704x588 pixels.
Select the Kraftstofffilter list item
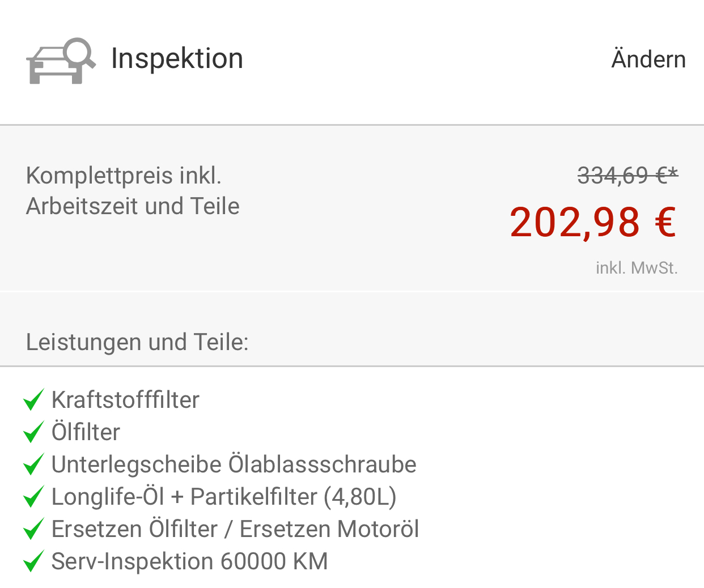click(x=125, y=400)
